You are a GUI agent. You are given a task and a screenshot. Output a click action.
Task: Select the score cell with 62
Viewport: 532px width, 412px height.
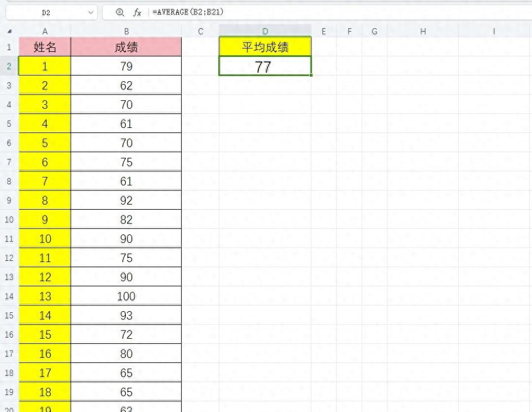[x=126, y=85]
